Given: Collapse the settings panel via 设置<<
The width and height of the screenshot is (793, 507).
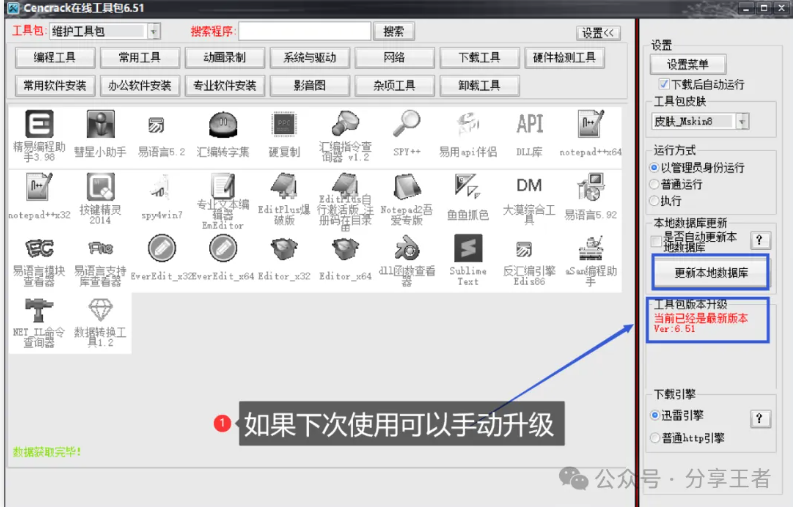Looking at the screenshot, I should (x=598, y=33).
